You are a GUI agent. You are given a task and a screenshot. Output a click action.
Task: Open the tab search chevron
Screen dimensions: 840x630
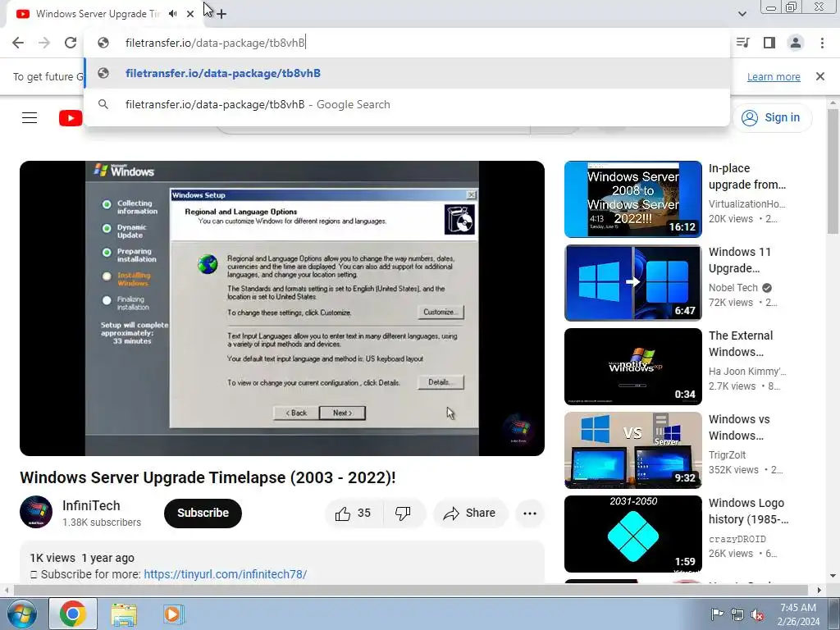[x=742, y=14]
